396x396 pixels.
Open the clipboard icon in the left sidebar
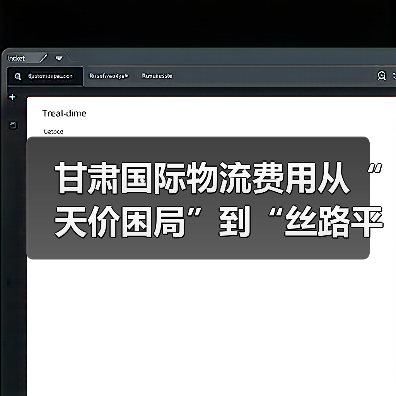(x=13, y=125)
